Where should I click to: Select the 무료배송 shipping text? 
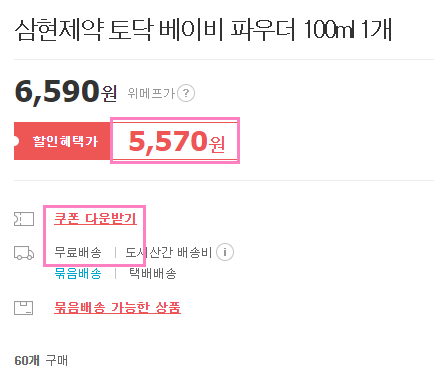78,252
